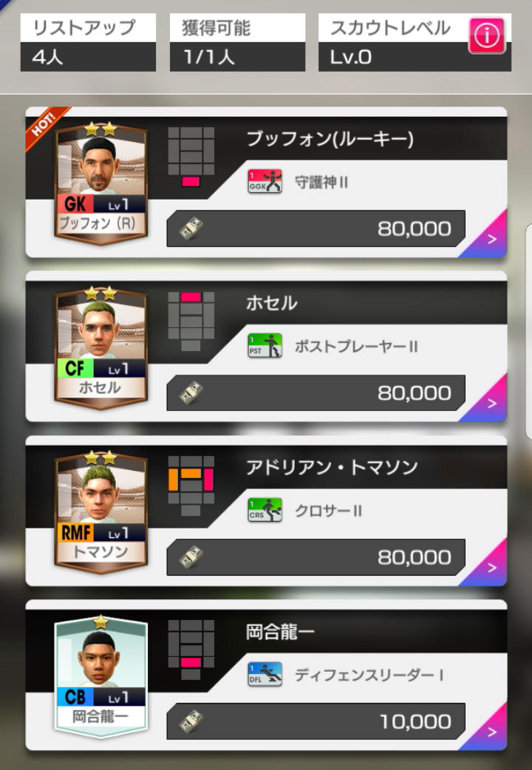The image size is (532, 770).
Task: Select the CRS クロサー skill icon
Action: tap(265, 510)
